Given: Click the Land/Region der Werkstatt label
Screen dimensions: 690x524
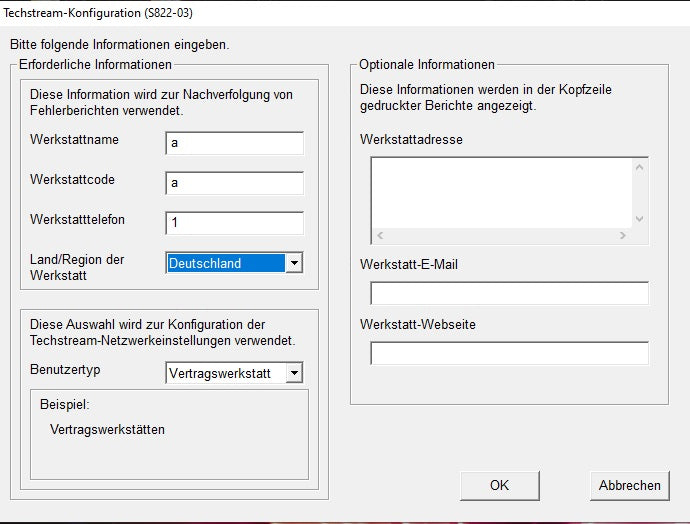Looking at the screenshot, I should coord(77,267).
